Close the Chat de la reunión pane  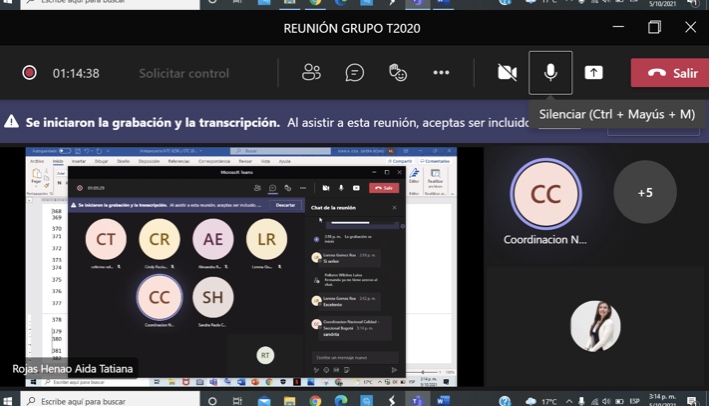click(394, 208)
